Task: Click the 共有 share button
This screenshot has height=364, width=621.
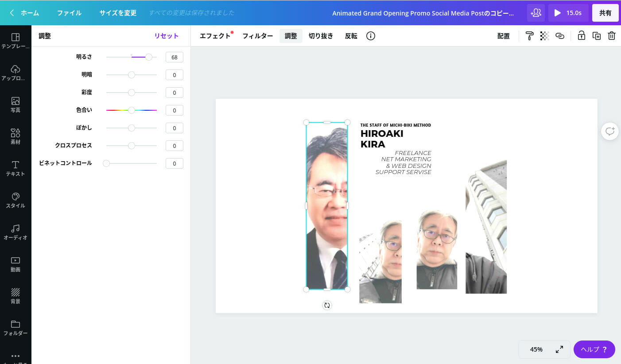Action: pyautogui.click(x=605, y=13)
